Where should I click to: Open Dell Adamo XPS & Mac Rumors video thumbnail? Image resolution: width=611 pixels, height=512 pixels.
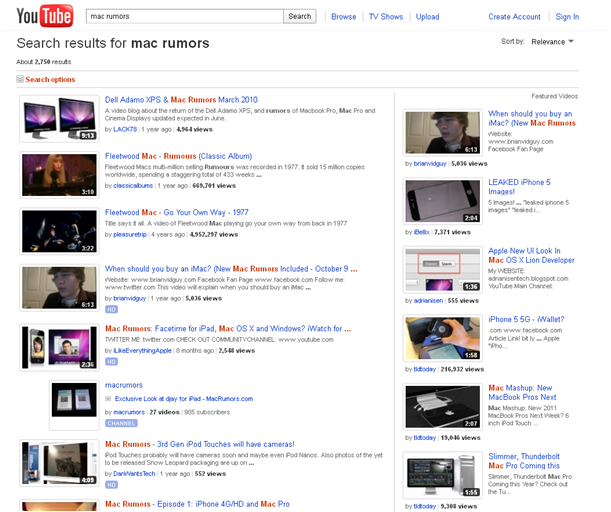coord(59,118)
